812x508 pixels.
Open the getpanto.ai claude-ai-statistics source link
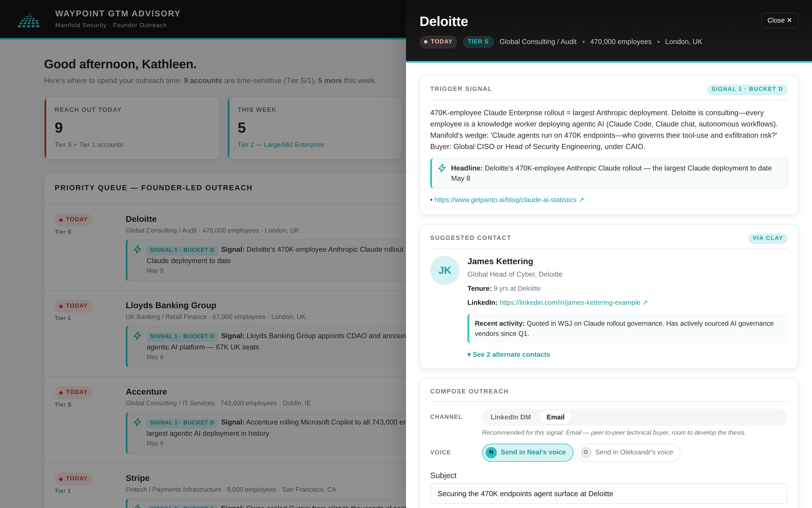pos(509,200)
